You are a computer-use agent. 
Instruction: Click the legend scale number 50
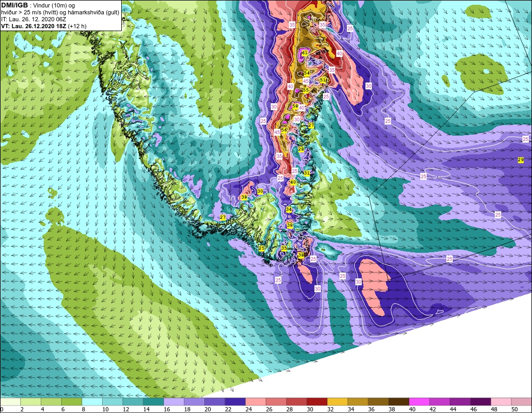(514, 410)
